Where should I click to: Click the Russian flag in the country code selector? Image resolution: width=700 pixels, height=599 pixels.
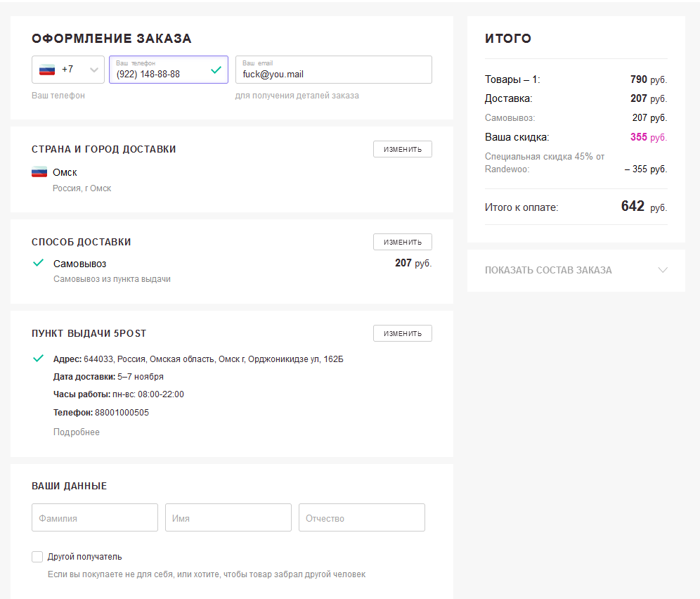pos(47,70)
